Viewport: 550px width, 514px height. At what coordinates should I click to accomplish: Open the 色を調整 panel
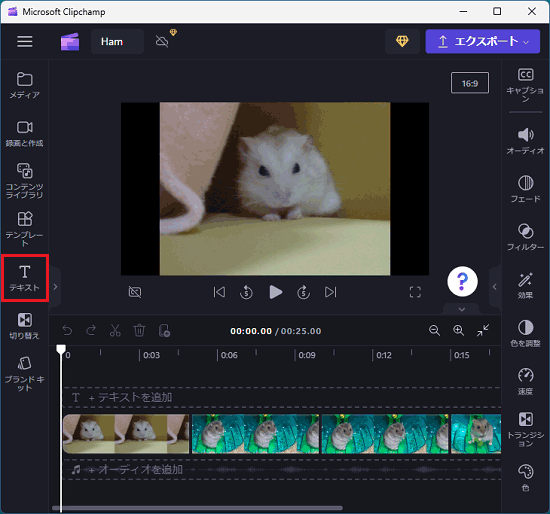pyautogui.click(x=525, y=333)
